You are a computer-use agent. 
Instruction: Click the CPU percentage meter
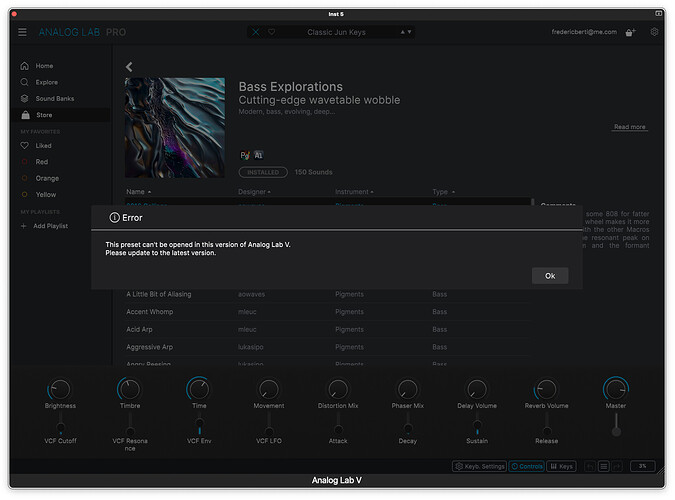coord(642,466)
